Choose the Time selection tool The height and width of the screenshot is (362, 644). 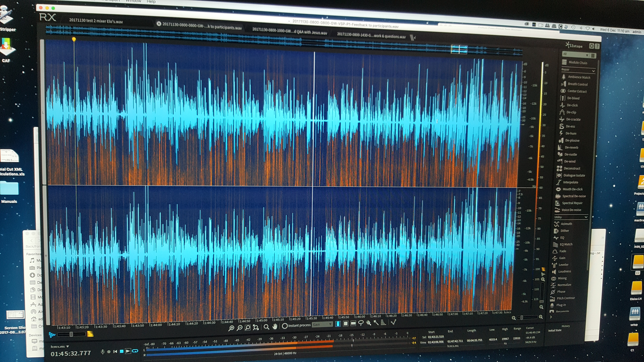coord(338,324)
